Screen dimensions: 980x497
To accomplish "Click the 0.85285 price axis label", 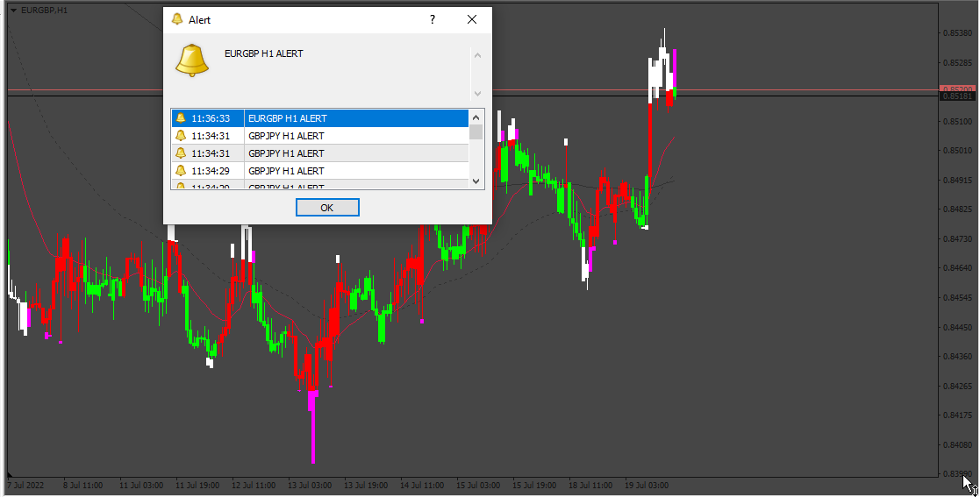I will [x=957, y=62].
